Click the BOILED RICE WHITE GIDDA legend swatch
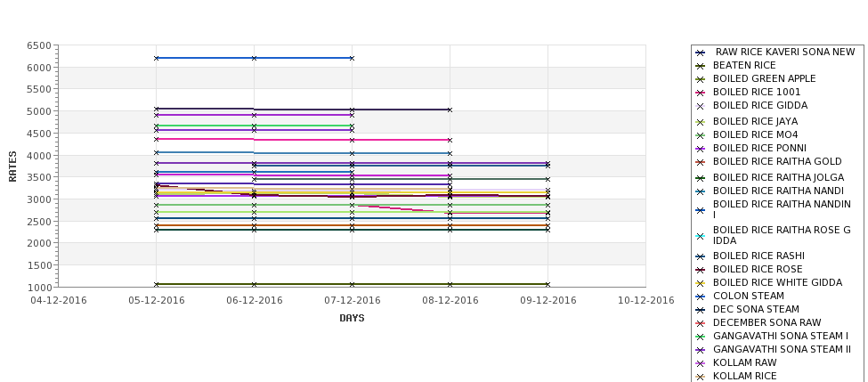The image size is (868, 382). [701, 283]
